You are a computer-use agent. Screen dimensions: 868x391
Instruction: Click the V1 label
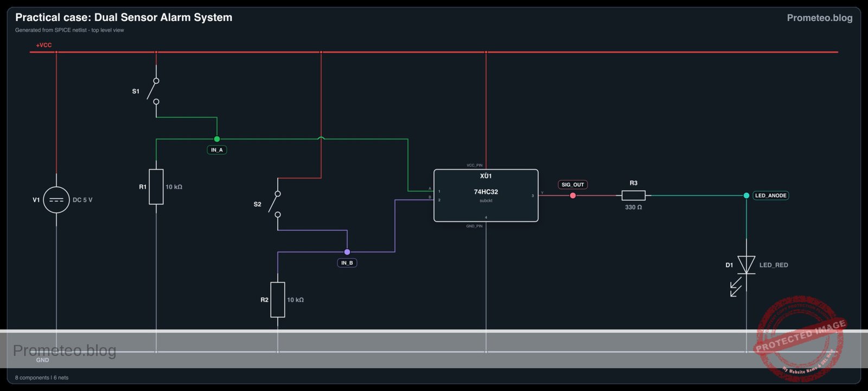[x=36, y=200]
